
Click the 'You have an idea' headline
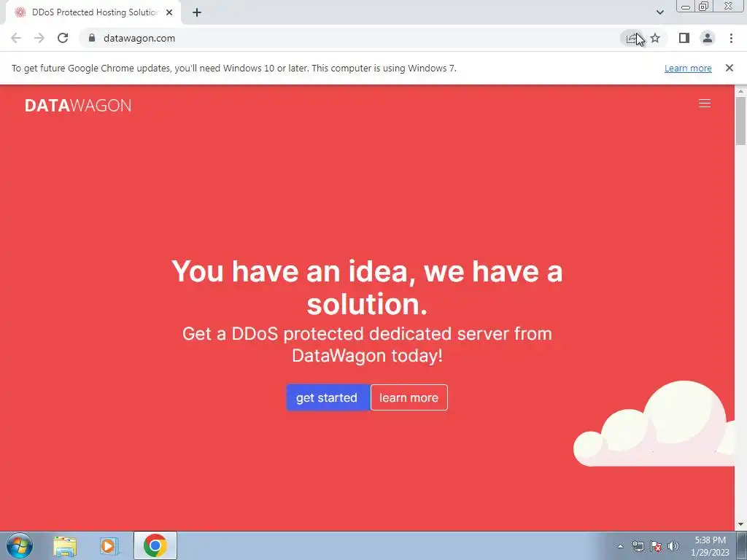(x=367, y=287)
